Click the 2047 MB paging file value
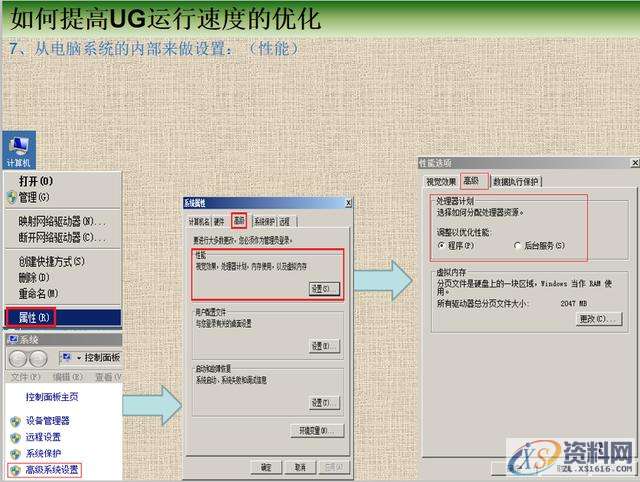Viewport: 640px width, 482px height. [x=573, y=304]
